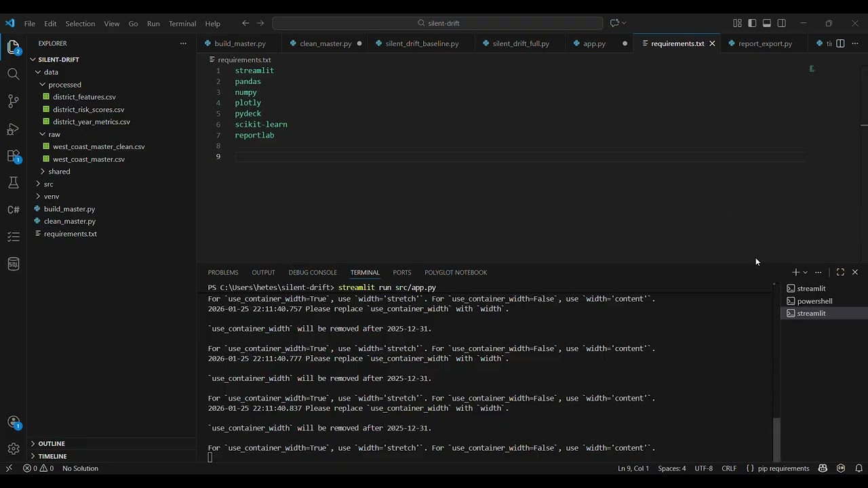868x488 pixels.
Task: Split the editor right
Action: click(x=840, y=43)
